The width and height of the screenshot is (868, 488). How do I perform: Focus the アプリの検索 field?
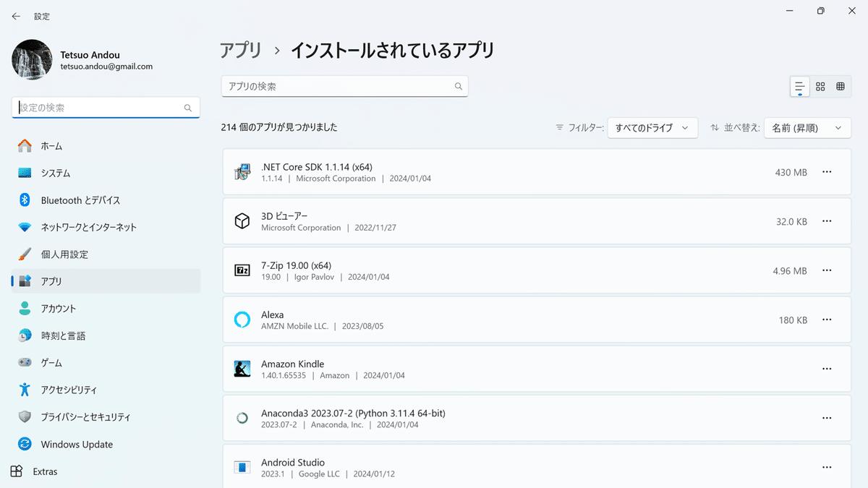point(344,86)
